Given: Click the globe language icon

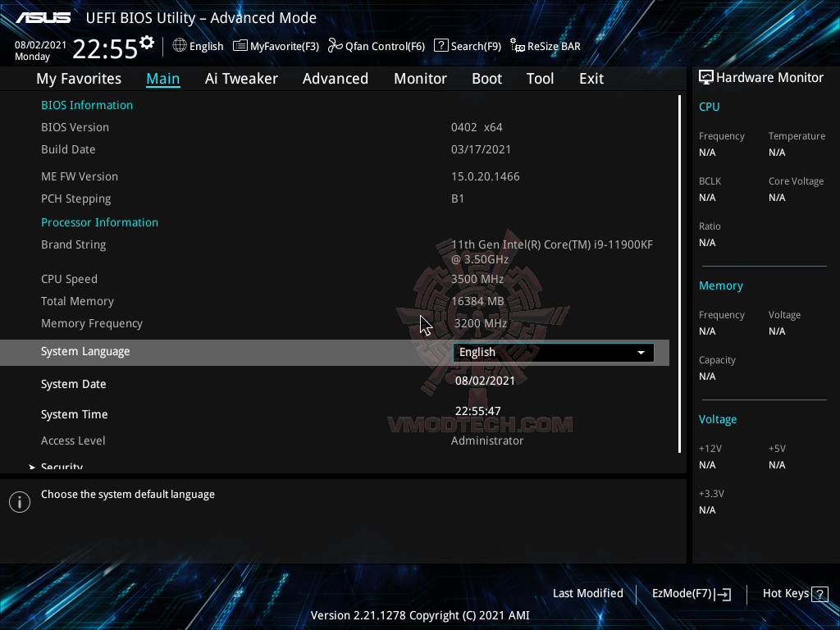Looking at the screenshot, I should click(x=180, y=46).
